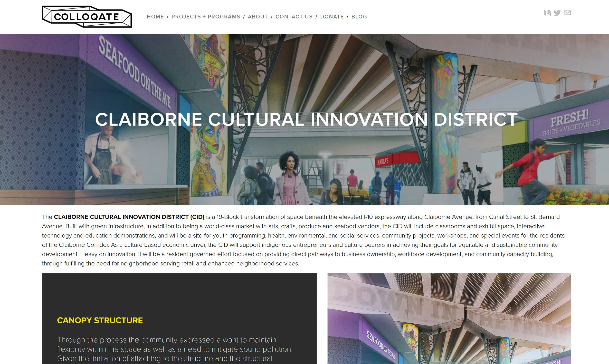609x364 pixels.
Task: Click 'through fulfilling the need for neighborhood' line
Action: pos(171,263)
